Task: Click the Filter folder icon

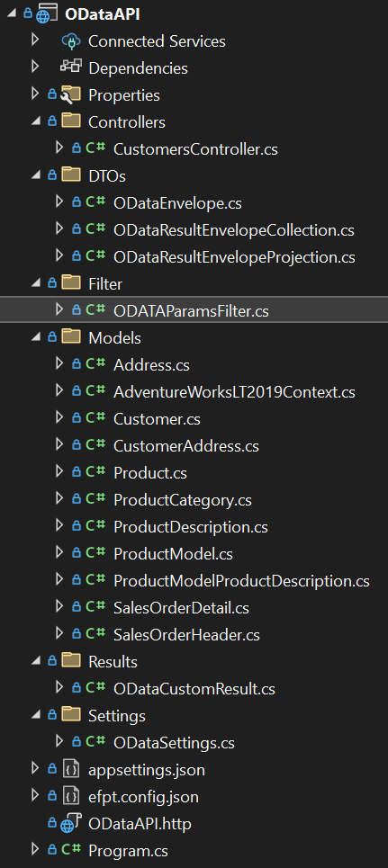Action: tap(71, 282)
